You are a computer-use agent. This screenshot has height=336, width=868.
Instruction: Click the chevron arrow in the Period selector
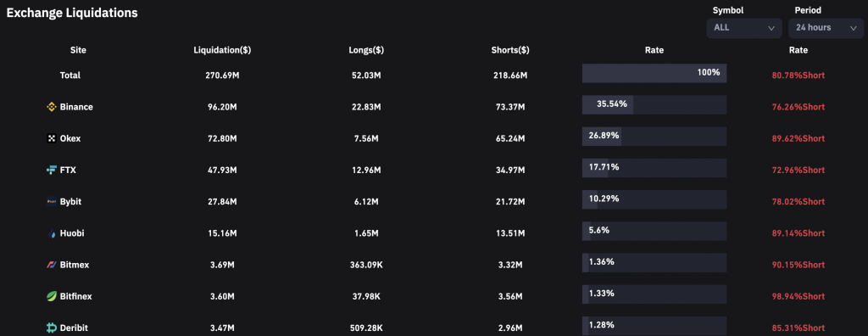853,28
